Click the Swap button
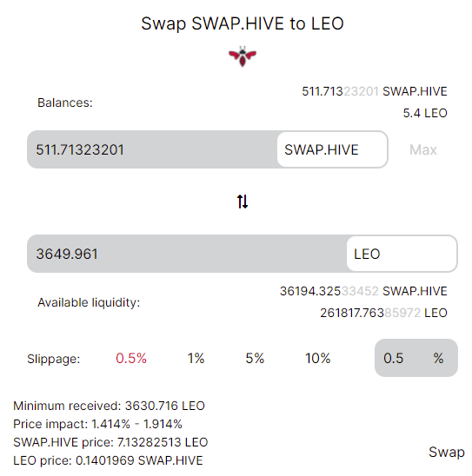Image resolution: width=472 pixels, height=476 pixels. pos(447,453)
